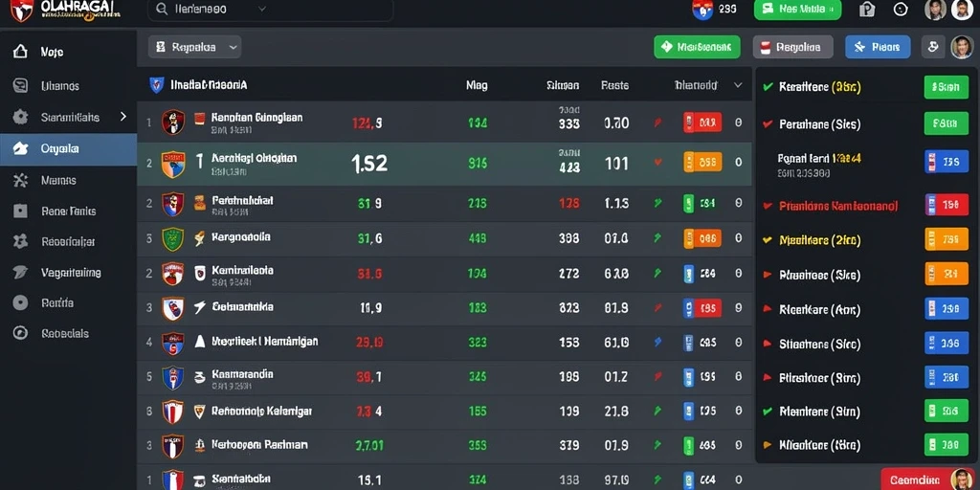Click inside the top search input field
Image resolution: width=980 pixels, height=490 pixels.
pyautogui.click(x=270, y=10)
